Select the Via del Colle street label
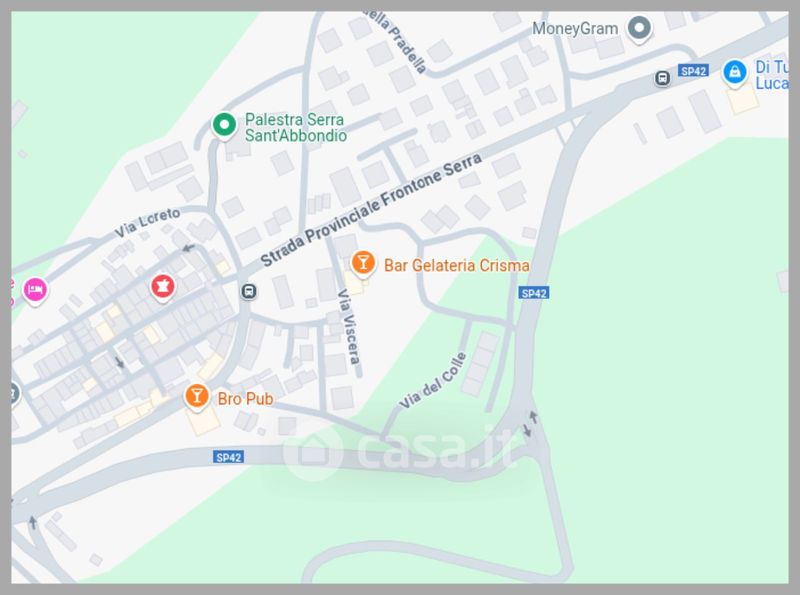Image resolution: width=800 pixels, height=595 pixels. coord(433,381)
